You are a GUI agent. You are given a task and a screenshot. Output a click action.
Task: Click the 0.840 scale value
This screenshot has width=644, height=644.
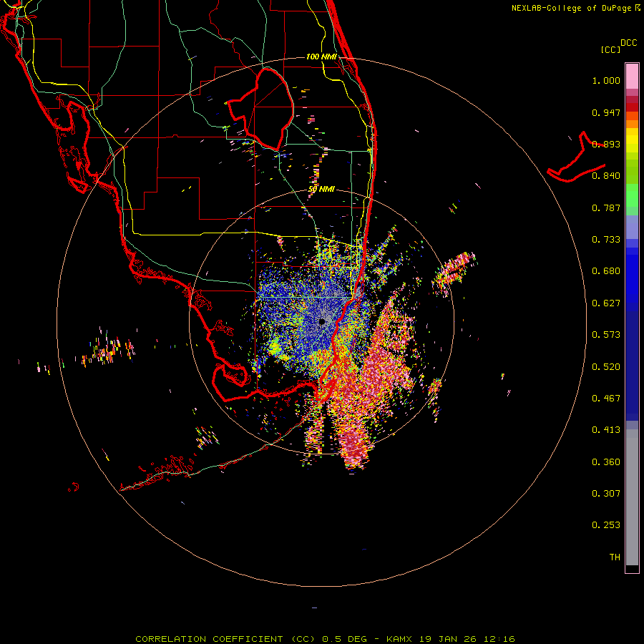(x=606, y=176)
